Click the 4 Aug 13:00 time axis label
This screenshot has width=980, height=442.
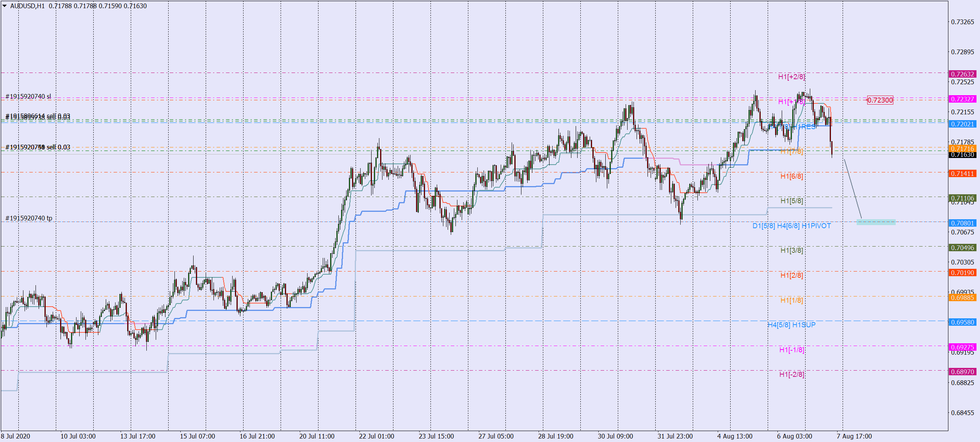[735, 436]
